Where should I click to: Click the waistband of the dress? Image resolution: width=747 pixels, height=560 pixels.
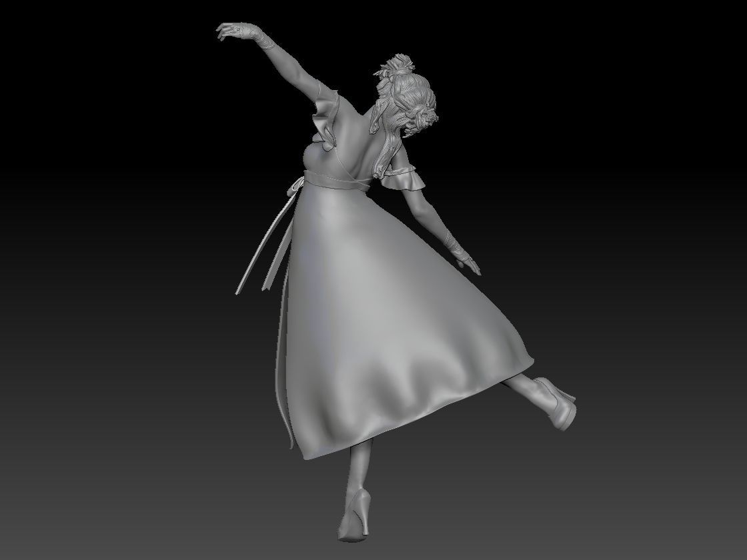pyautogui.click(x=336, y=181)
